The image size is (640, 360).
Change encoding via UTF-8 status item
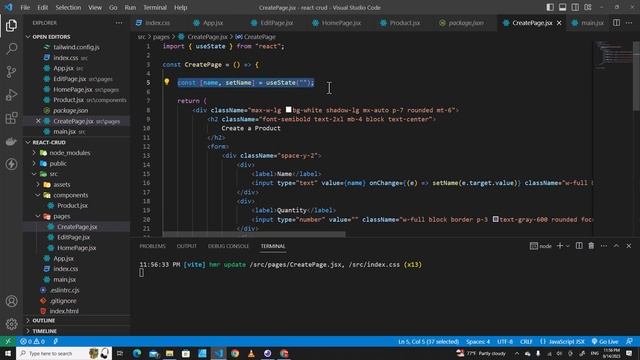(505, 341)
